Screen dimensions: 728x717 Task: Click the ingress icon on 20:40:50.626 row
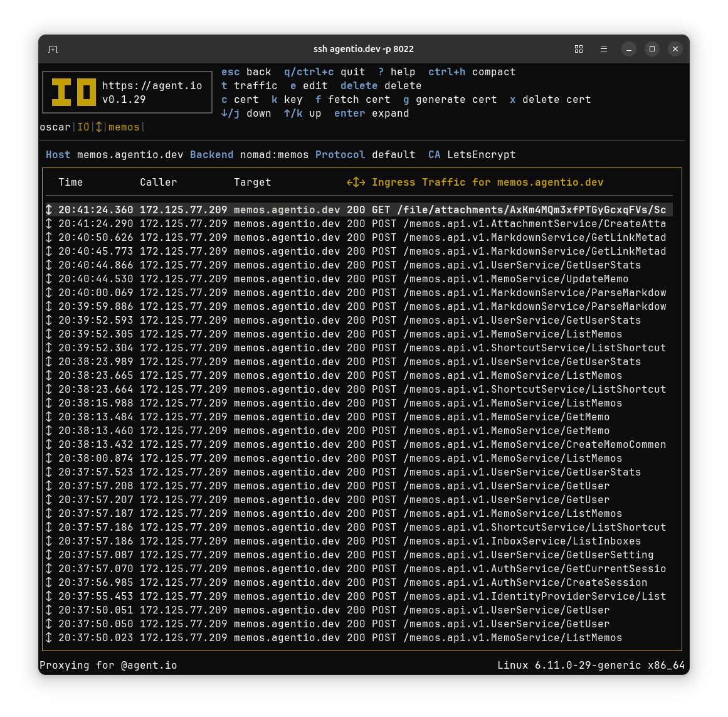[x=49, y=238]
